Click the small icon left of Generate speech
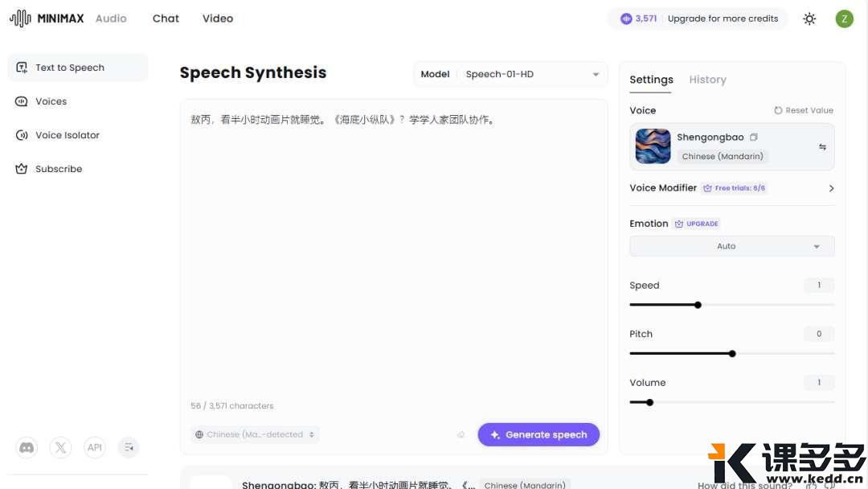Screen dimensions: 868x489 461,435
